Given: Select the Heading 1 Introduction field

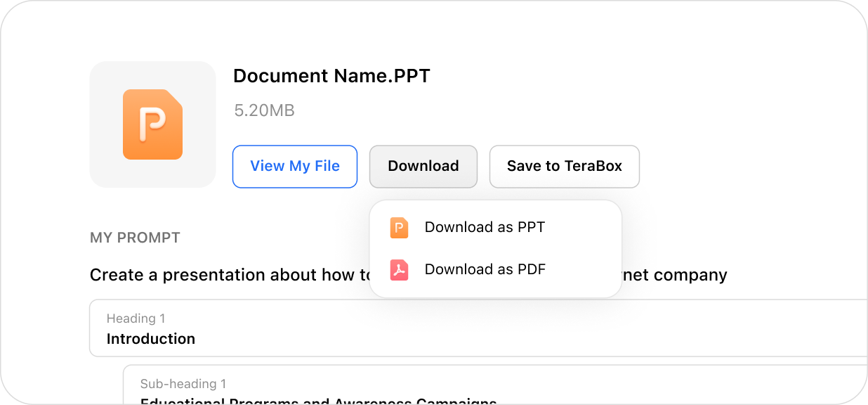Looking at the screenshot, I should click(478, 328).
